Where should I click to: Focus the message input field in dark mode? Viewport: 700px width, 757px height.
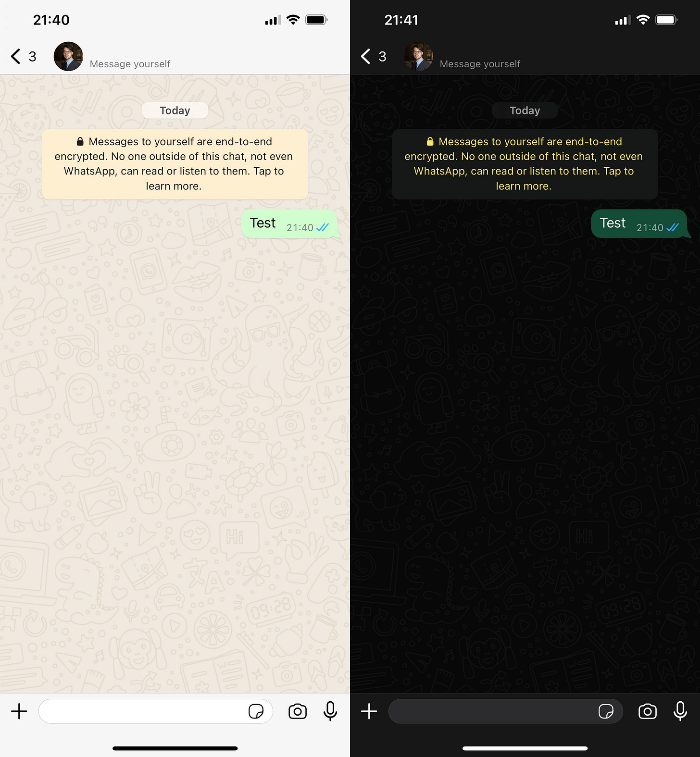pos(506,711)
